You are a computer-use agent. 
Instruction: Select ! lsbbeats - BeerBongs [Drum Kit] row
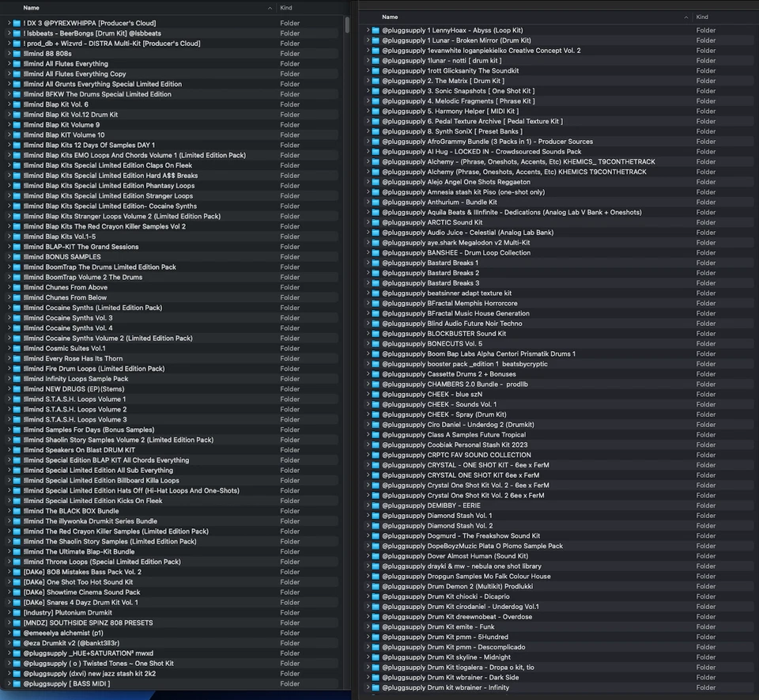click(172, 33)
